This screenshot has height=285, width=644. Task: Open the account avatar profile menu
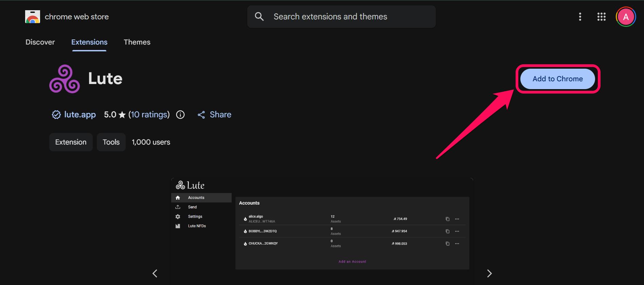[x=626, y=17]
